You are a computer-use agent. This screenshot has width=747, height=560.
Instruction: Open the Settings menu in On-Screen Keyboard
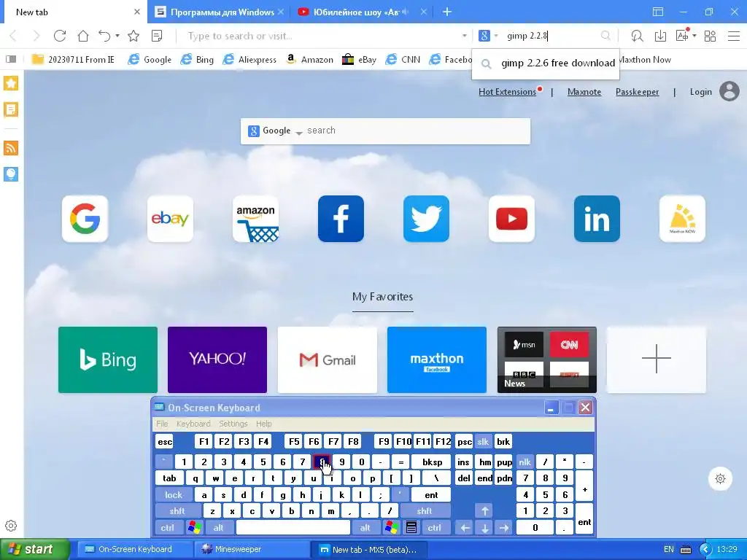[x=233, y=424]
